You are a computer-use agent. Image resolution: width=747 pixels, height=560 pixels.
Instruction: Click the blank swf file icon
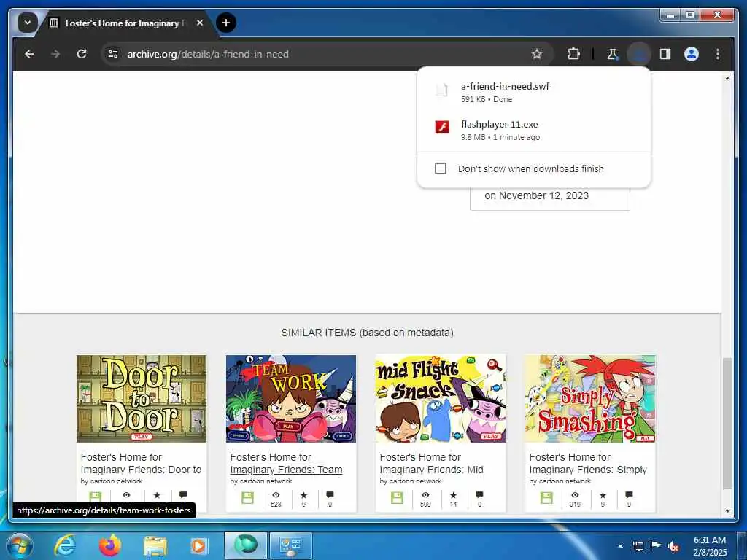point(442,90)
